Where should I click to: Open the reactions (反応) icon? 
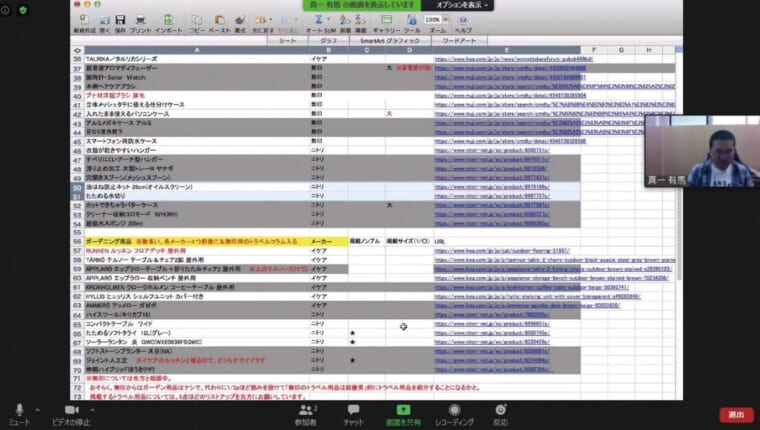[499, 413]
